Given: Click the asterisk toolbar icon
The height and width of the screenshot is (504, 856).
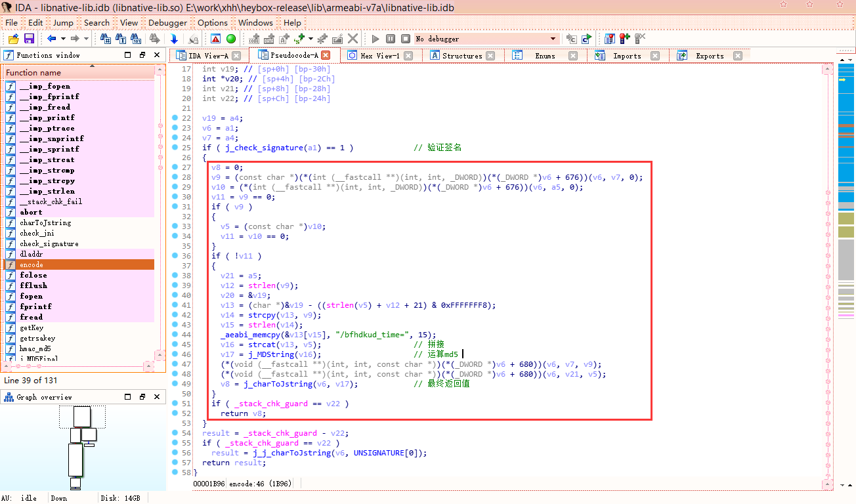Looking at the screenshot, I should tap(322, 39).
